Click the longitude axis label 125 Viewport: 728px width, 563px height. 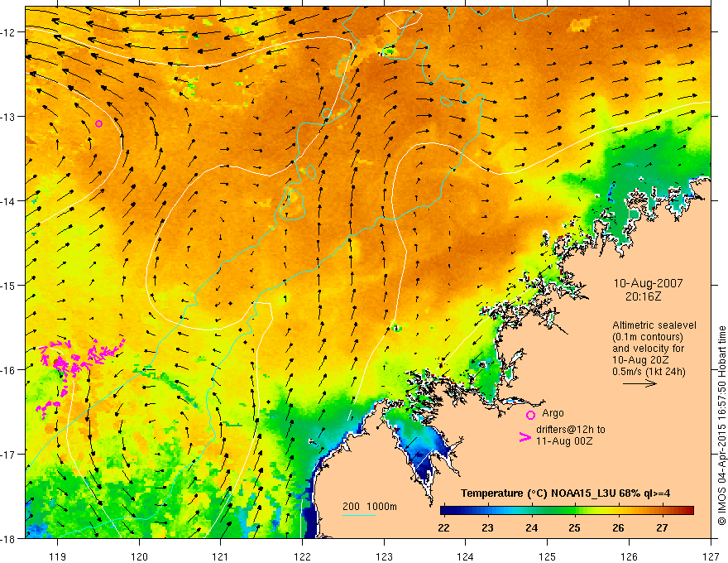548,556
